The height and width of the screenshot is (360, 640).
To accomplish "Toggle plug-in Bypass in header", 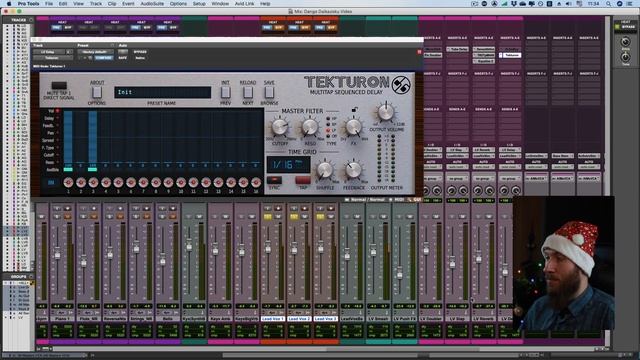I will coord(140,52).
